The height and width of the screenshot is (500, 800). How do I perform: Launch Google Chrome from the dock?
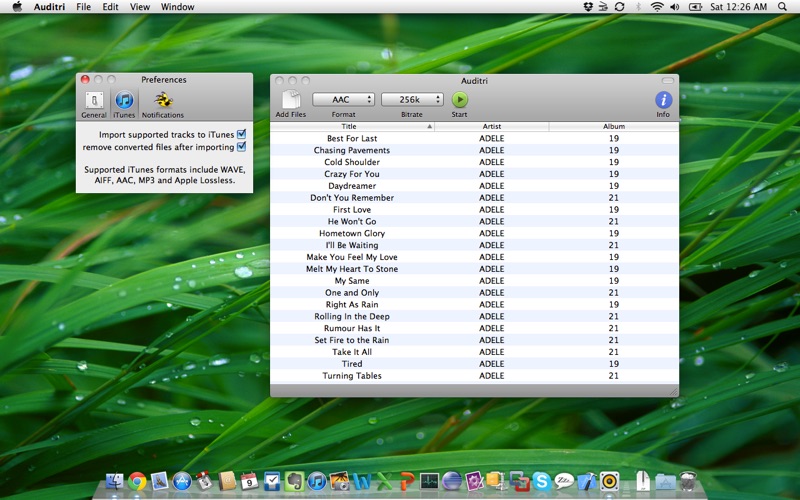click(137, 481)
